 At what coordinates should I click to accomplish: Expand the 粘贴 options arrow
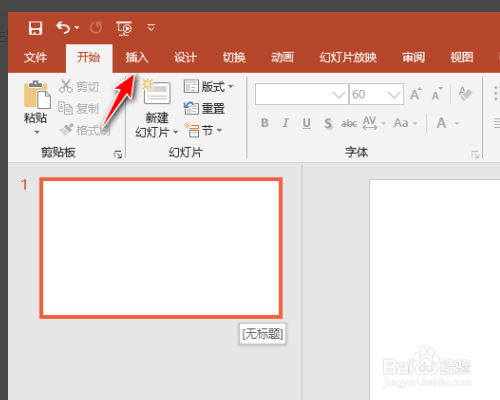(37, 132)
